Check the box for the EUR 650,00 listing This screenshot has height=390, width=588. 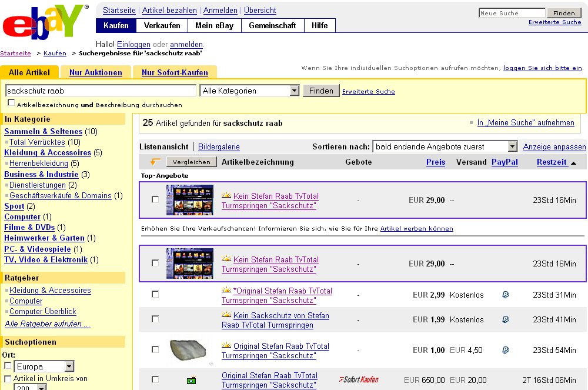pyautogui.click(x=155, y=379)
